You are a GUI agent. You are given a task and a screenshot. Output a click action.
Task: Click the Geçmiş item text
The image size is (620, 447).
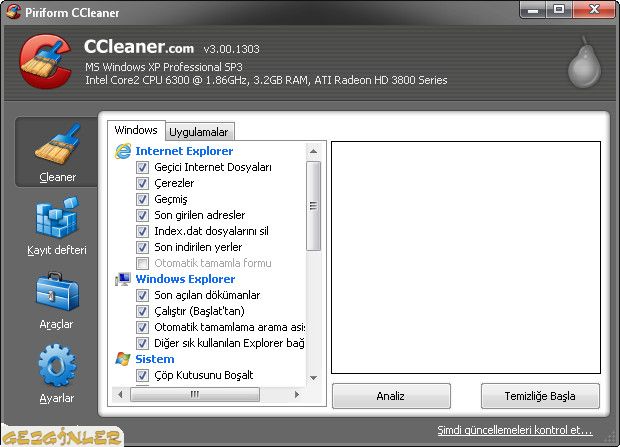(171, 199)
